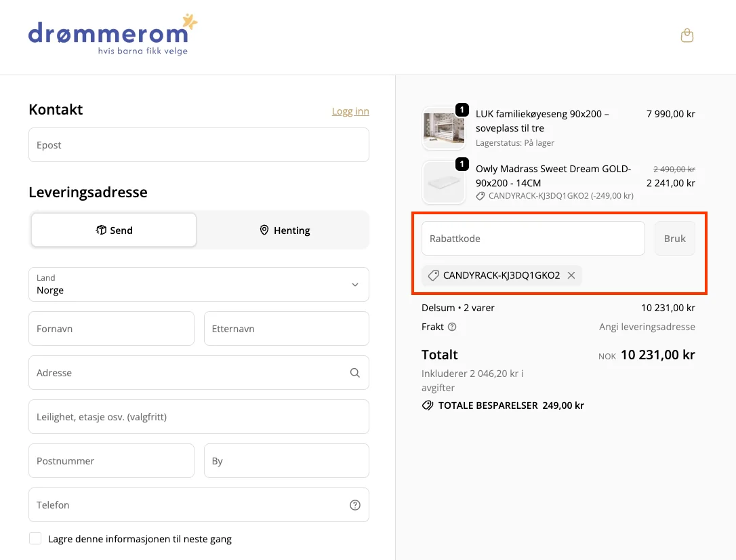Click the Postnummer input field
736x560 pixels.
pyautogui.click(x=111, y=461)
